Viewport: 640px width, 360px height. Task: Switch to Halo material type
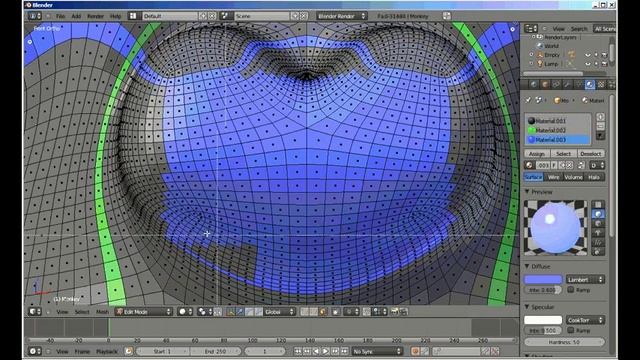(594, 177)
